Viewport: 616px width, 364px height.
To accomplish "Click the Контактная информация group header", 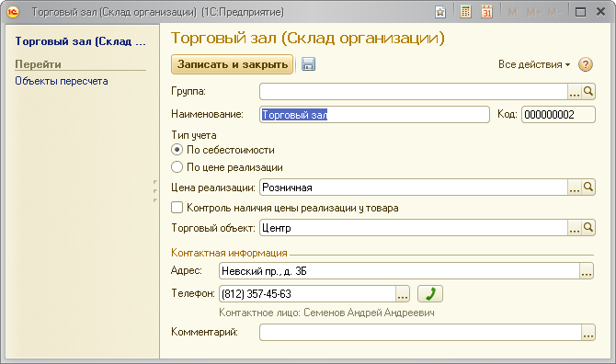I will tap(229, 253).
